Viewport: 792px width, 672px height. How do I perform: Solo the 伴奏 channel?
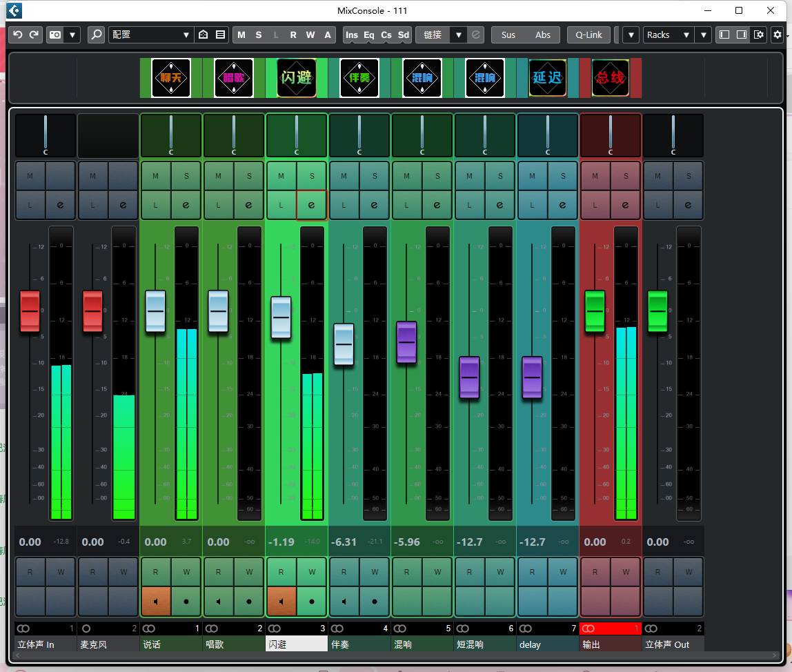[x=375, y=175]
